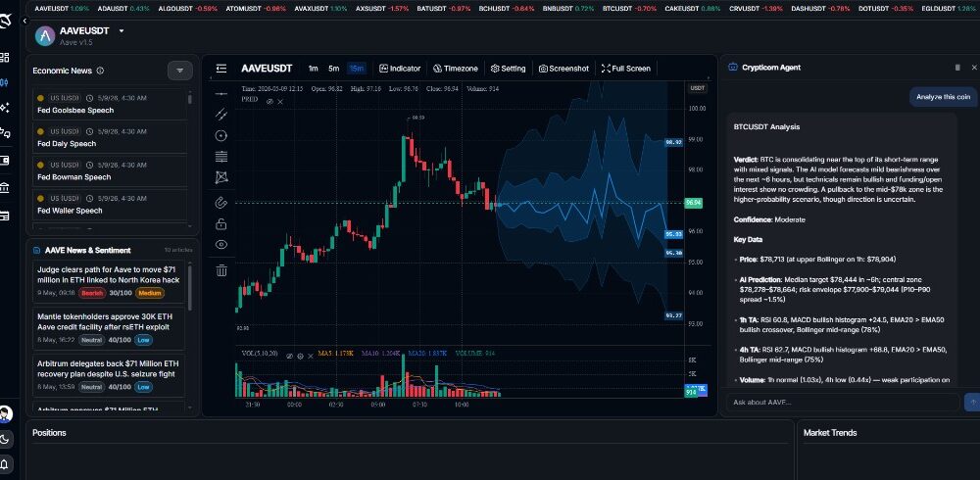Open Mantle tokenholders approve 30K ETH article
Viewport: 980px width, 480px height.
[109, 329]
